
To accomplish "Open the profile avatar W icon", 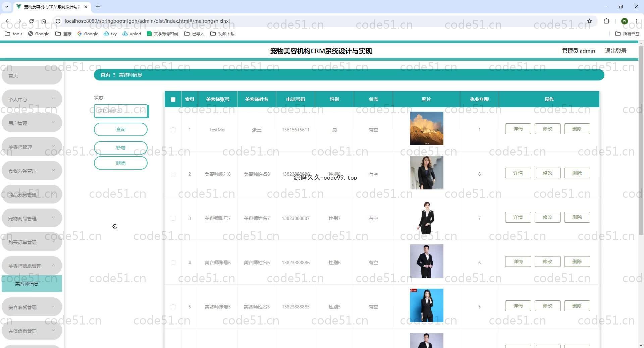I will point(624,21).
